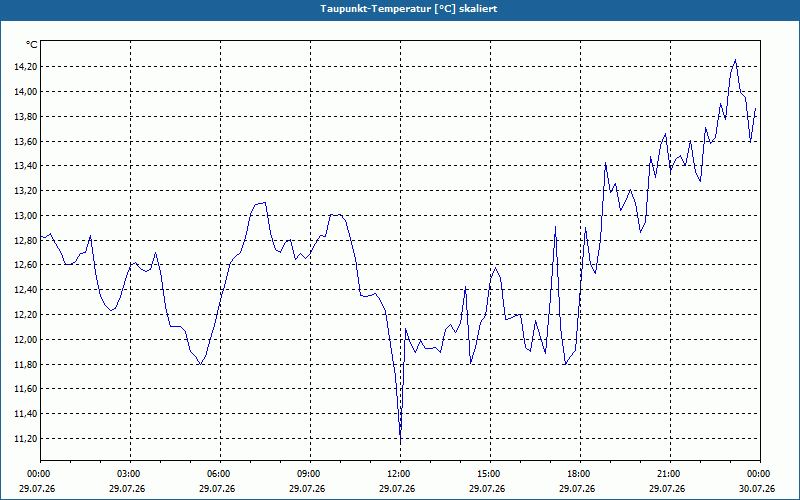This screenshot has width=800, height=500.
Task: Click the 29.07.26 date under 21:00
Action: tap(667, 489)
